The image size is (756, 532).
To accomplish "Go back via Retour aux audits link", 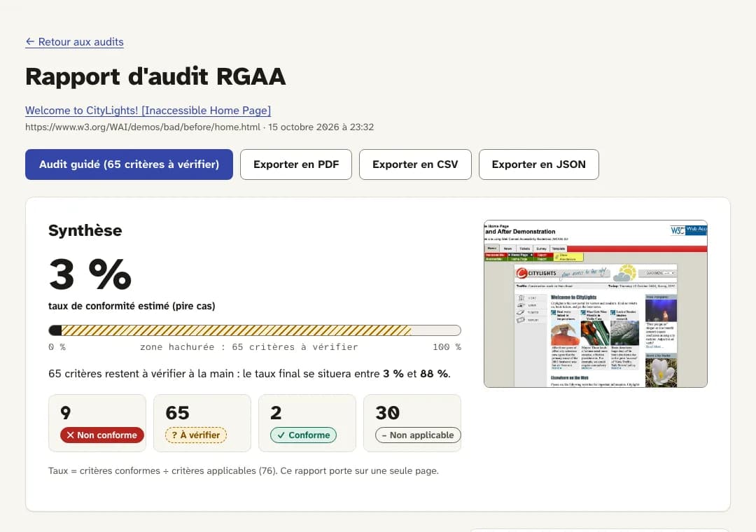I will click(74, 42).
